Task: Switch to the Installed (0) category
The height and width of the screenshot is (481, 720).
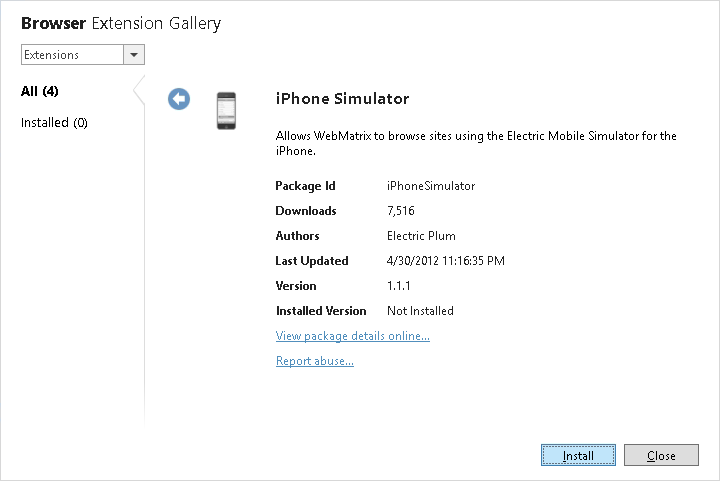Action: click(54, 123)
